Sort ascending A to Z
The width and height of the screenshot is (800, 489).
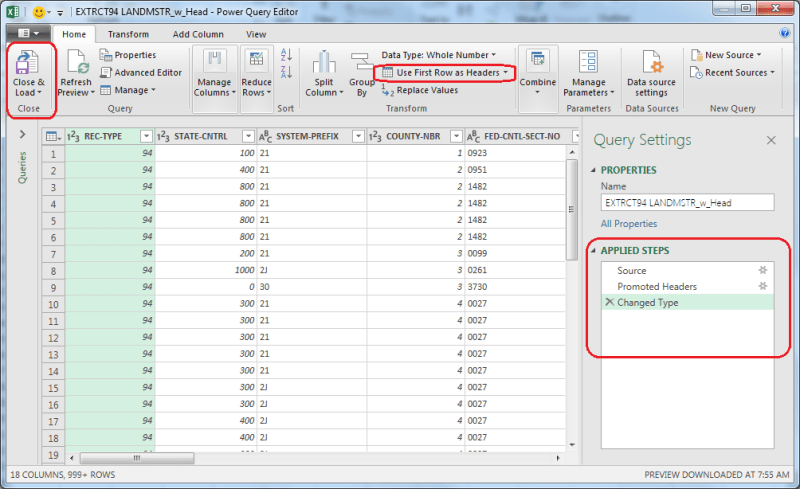[x=286, y=54]
